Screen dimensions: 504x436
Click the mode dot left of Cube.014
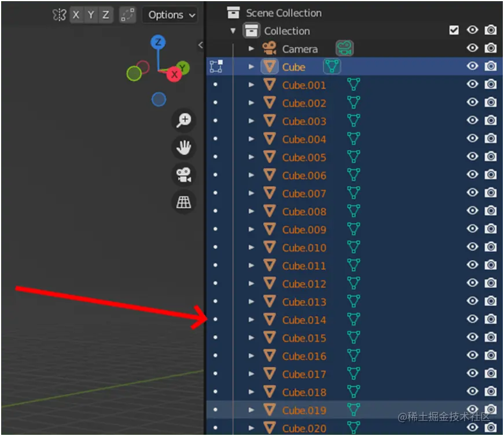215,319
